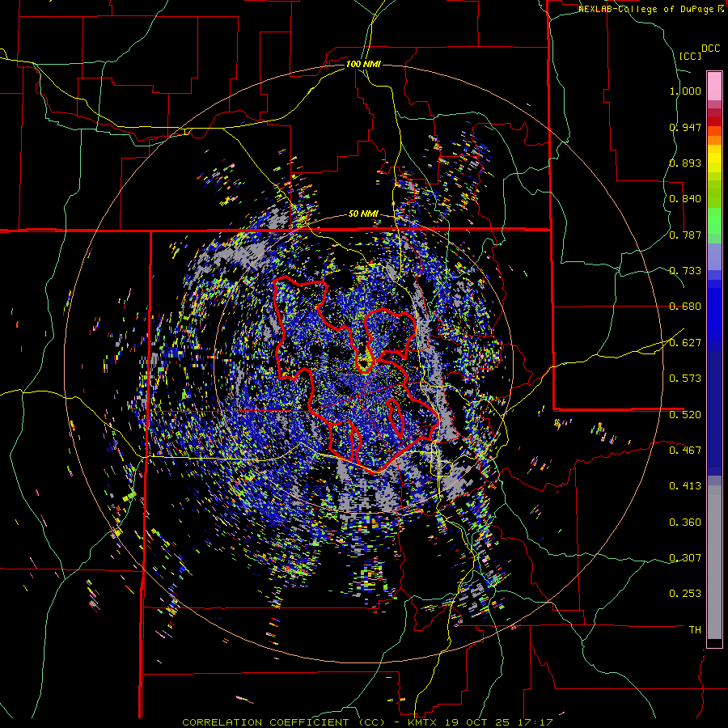The image size is (728, 728).
Task: Click the 0.307 legend value
Action: [685, 557]
